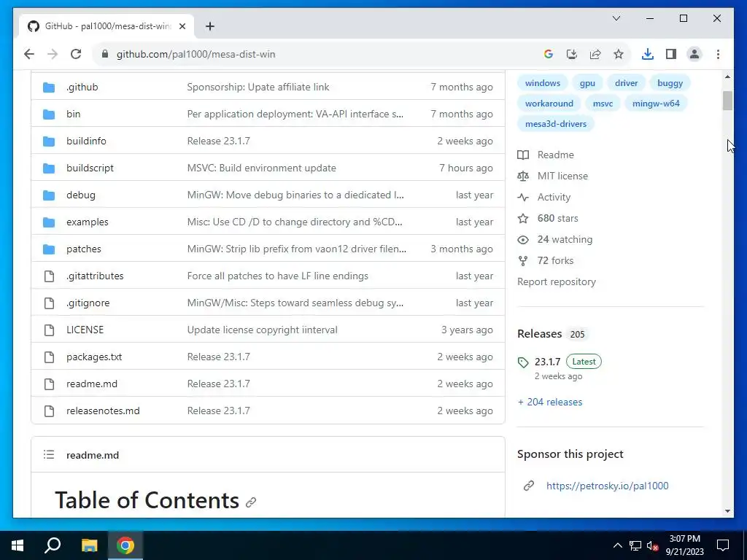Viewport: 747px width, 560px height.
Task: Click the Chrome forward arrow button
Action: point(53,54)
